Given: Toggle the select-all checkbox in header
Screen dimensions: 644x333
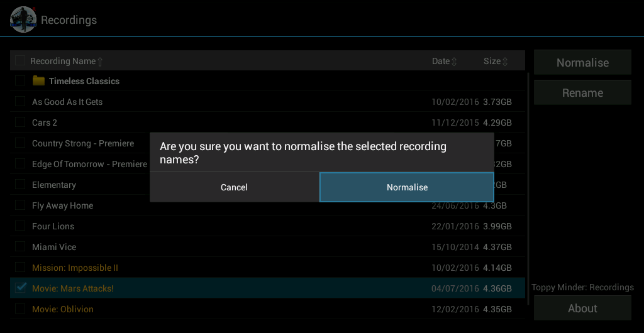Looking at the screenshot, I should point(20,61).
